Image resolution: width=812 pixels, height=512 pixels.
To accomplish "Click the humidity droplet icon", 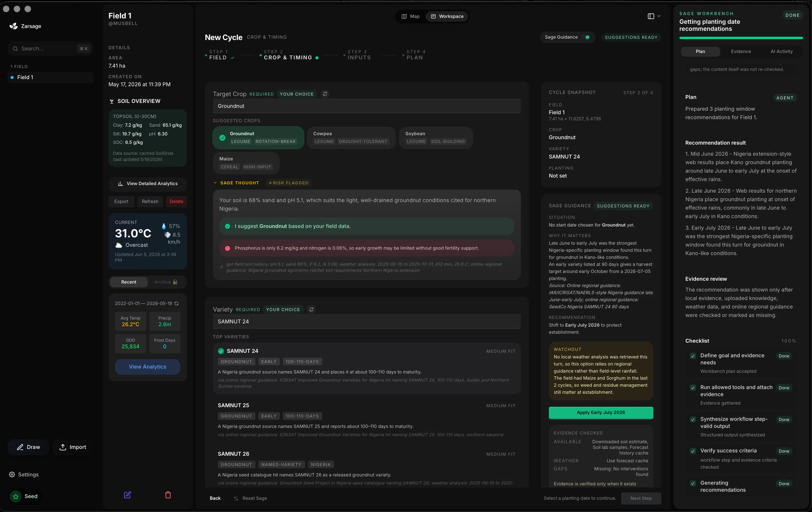I will [164, 226].
